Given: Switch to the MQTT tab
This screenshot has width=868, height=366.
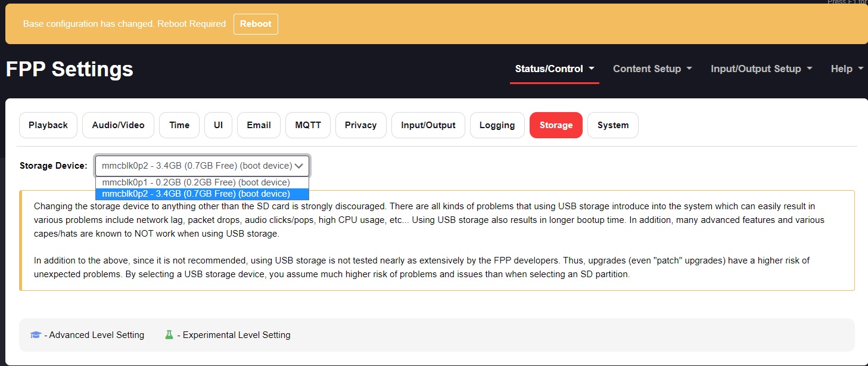Looking at the screenshot, I should [x=307, y=125].
